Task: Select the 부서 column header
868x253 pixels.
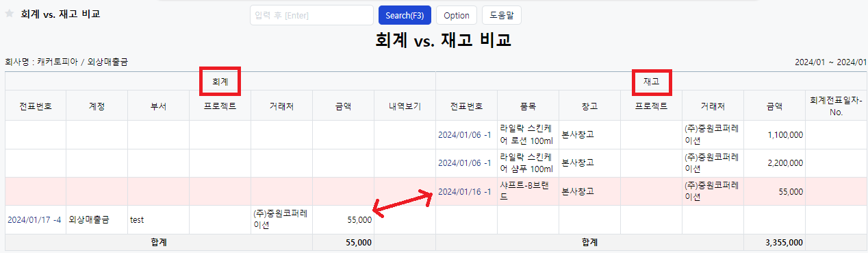Action: pos(158,106)
